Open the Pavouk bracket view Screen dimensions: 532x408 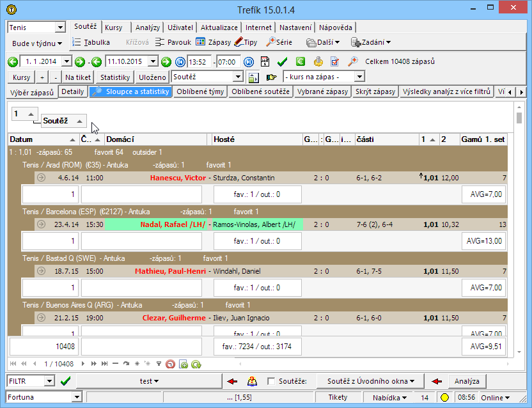pyautogui.click(x=173, y=42)
